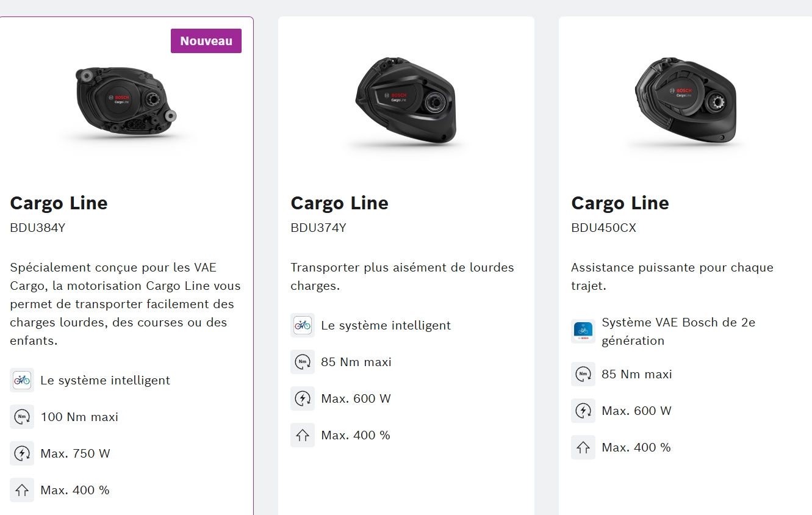Click the BDU450CX model number text

603,228
